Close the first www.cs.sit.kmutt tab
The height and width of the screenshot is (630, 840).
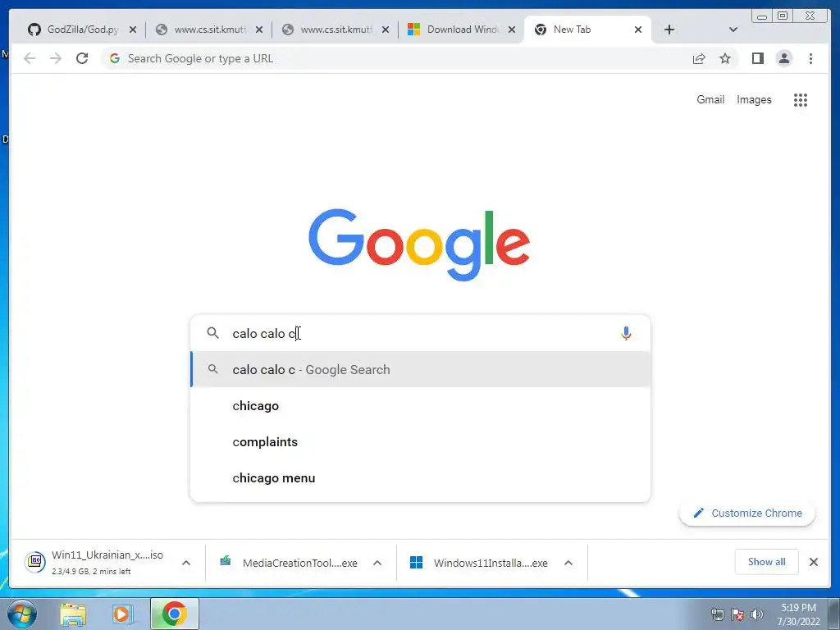259,30
